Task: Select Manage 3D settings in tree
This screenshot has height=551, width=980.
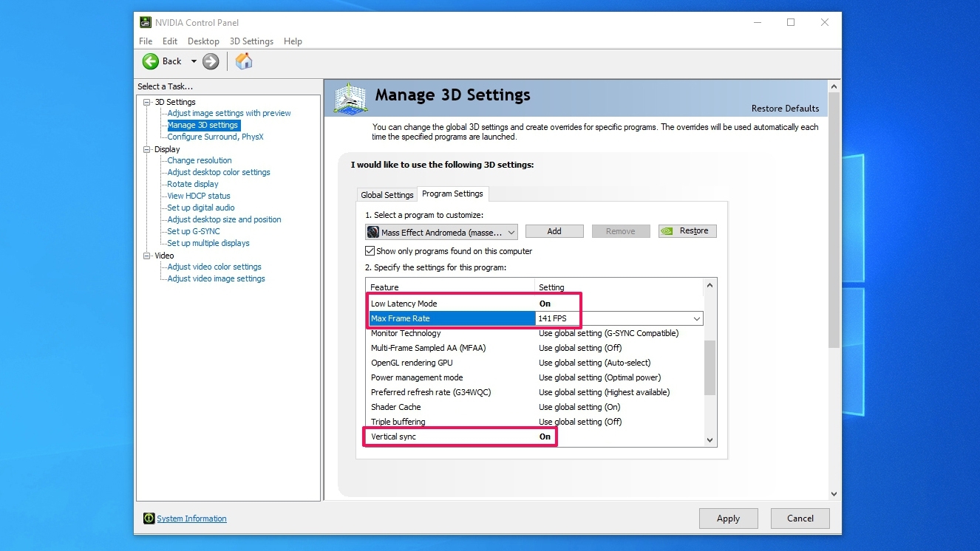Action: (x=203, y=125)
